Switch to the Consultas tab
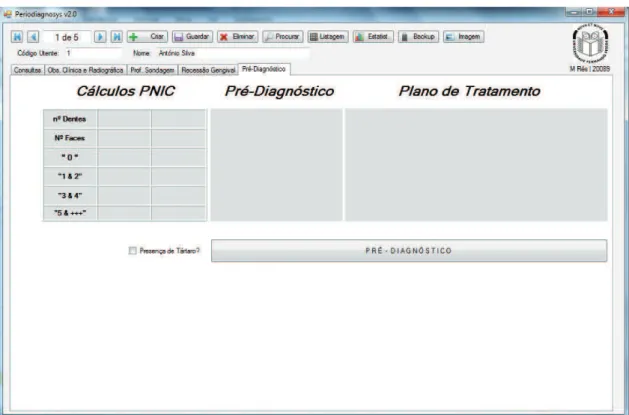 27,70
